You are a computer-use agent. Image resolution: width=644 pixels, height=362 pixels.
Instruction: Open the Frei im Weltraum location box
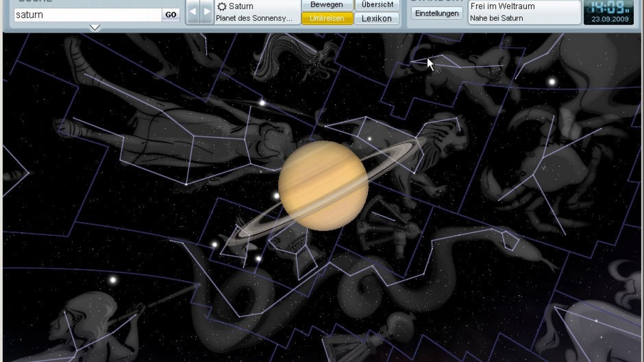(x=524, y=12)
